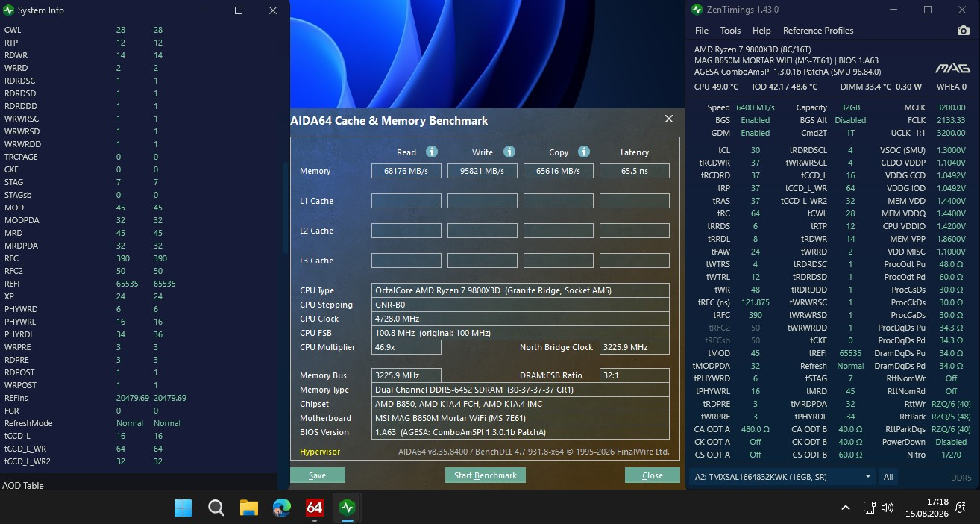
Task: Launch Microsoft Edge from the taskbar
Action: click(281, 508)
